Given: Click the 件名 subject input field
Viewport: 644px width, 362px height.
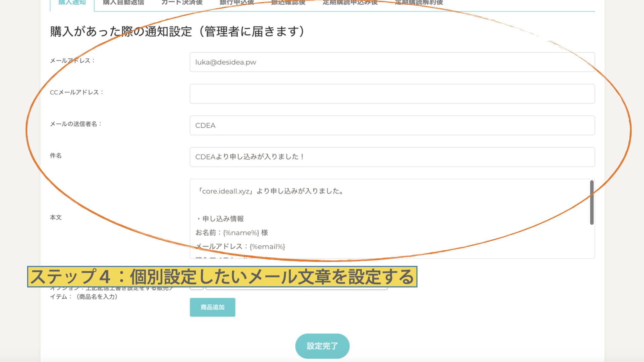Looking at the screenshot, I should 392,157.
